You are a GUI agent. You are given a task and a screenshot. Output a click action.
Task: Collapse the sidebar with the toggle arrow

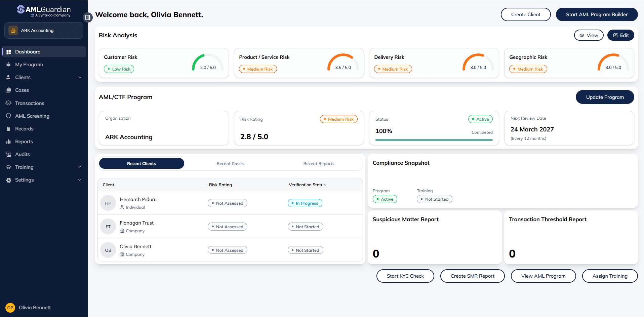pos(87,17)
